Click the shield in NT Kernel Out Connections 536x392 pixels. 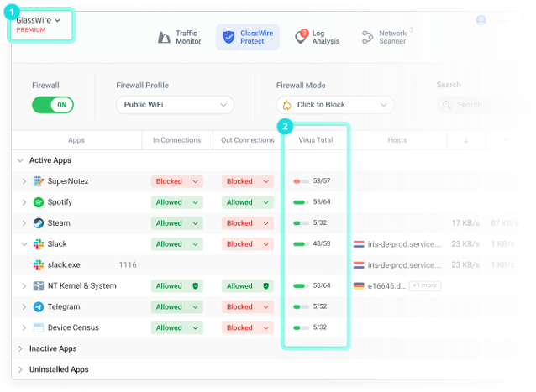click(266, 285)
